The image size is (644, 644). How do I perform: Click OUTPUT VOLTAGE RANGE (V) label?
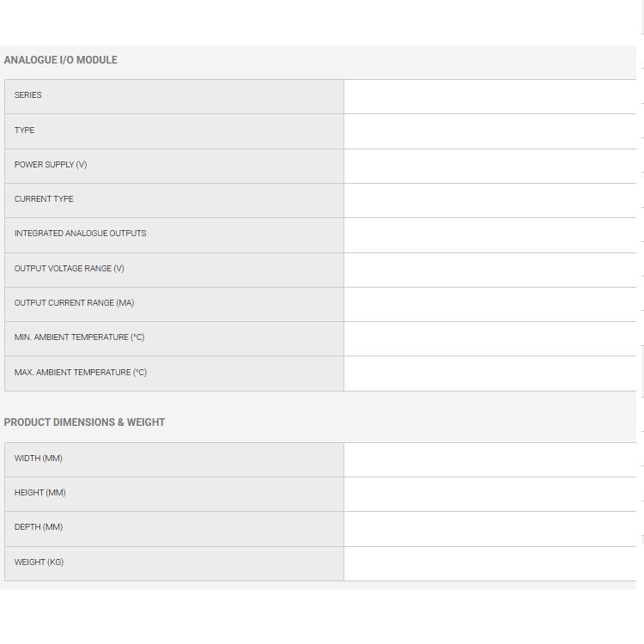(69, 268)
